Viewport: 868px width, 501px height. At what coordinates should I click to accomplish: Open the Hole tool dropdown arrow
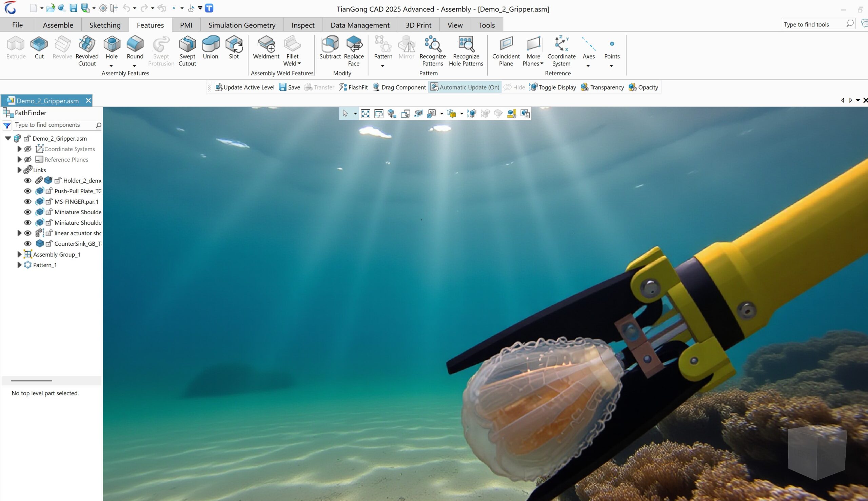click(x=111, y=66)
